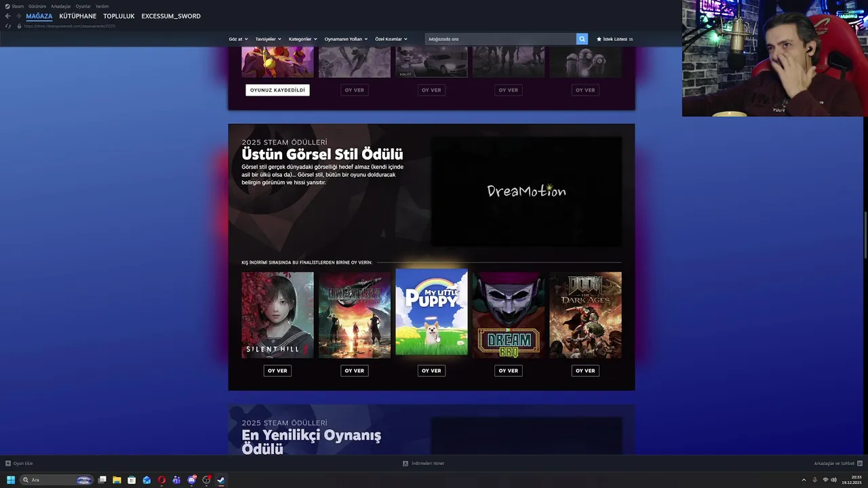The height and width of the screenshot is (488, 868).
Task: Vote for Doom The Dark Ages
Action: click(x=585, y=371)
